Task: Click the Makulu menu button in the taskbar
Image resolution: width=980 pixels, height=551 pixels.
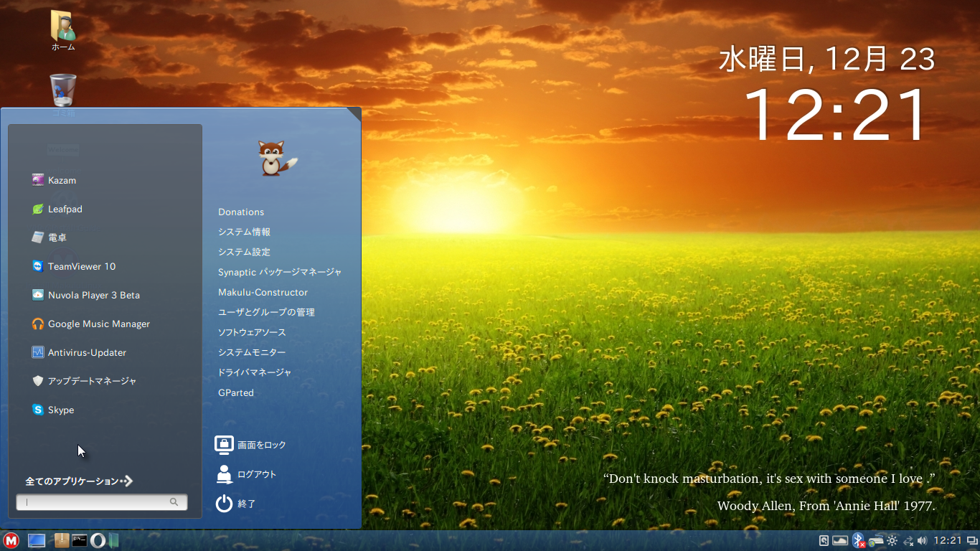Action: pyautogui.click(x=11, y=540)
